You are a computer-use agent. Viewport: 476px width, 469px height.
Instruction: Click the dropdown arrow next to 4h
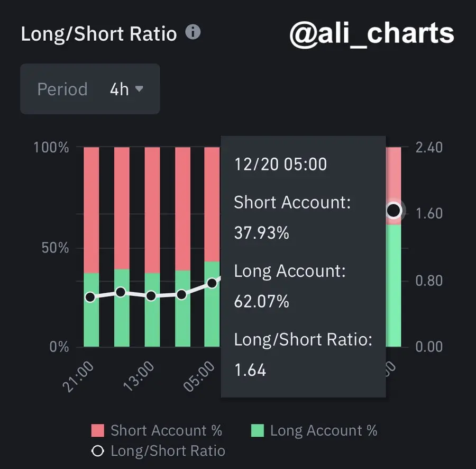click(x=140, y=89)
